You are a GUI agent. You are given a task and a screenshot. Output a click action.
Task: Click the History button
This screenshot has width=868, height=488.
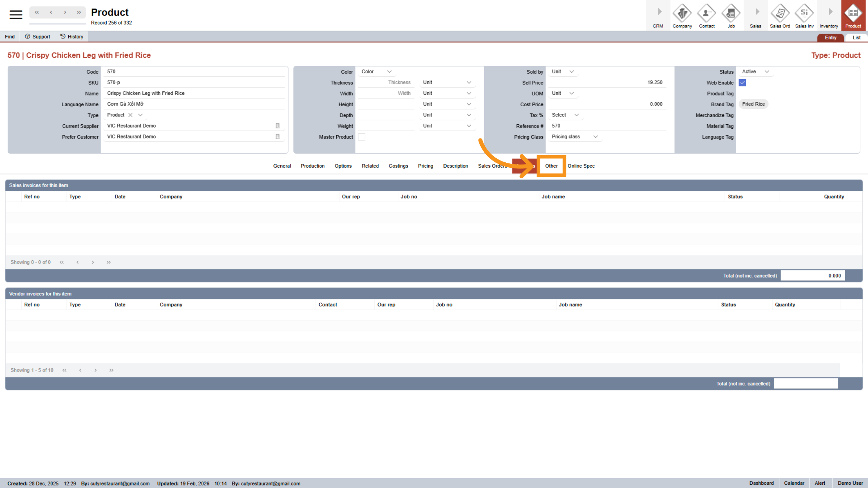click(72, 37)
